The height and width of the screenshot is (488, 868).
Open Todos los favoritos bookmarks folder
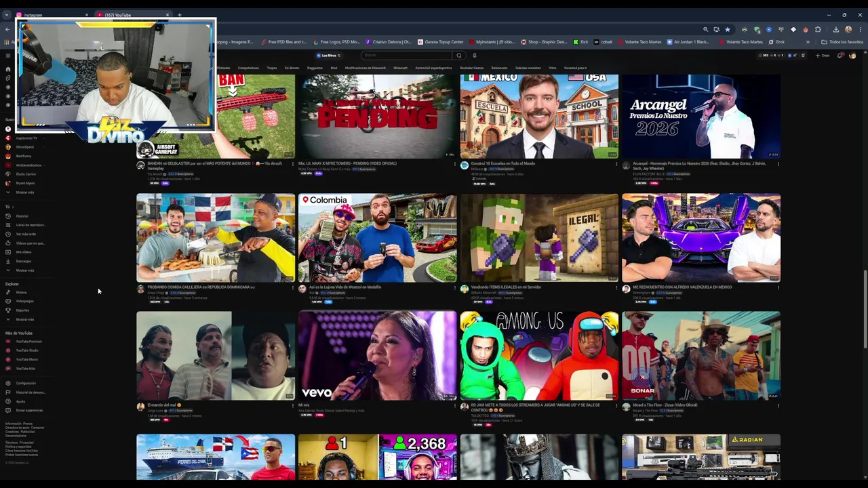pyautogui.click(x=842, y=42)
